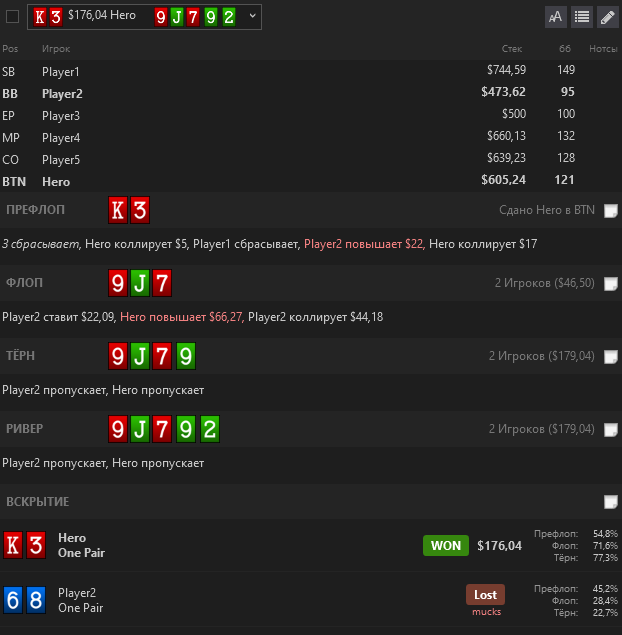Screen dimensions: 622x635
Task: Open the note icon for ФЛОП
Action: click(x=611, y=283)
